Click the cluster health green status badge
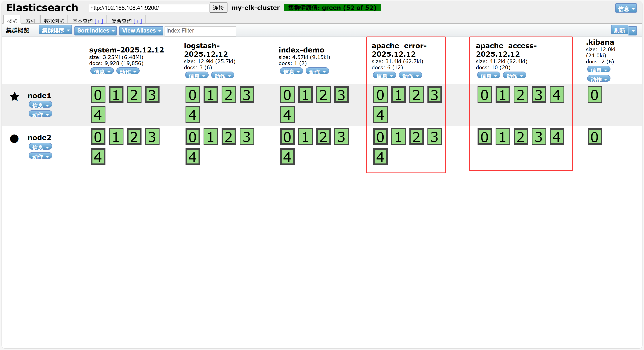 (332, 8)
